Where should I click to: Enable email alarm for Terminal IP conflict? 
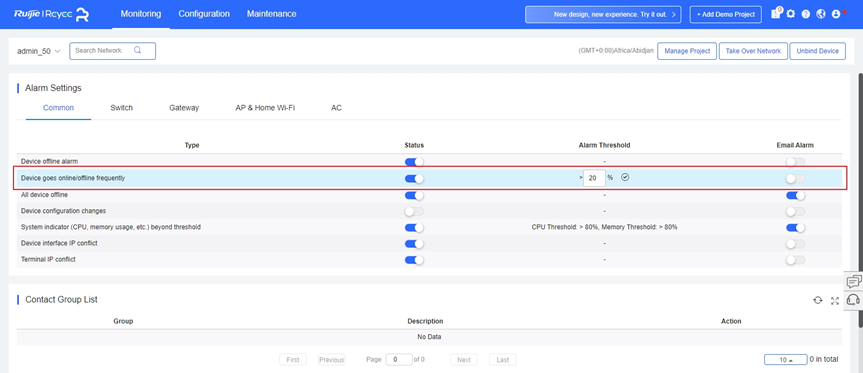pos(795,260)
